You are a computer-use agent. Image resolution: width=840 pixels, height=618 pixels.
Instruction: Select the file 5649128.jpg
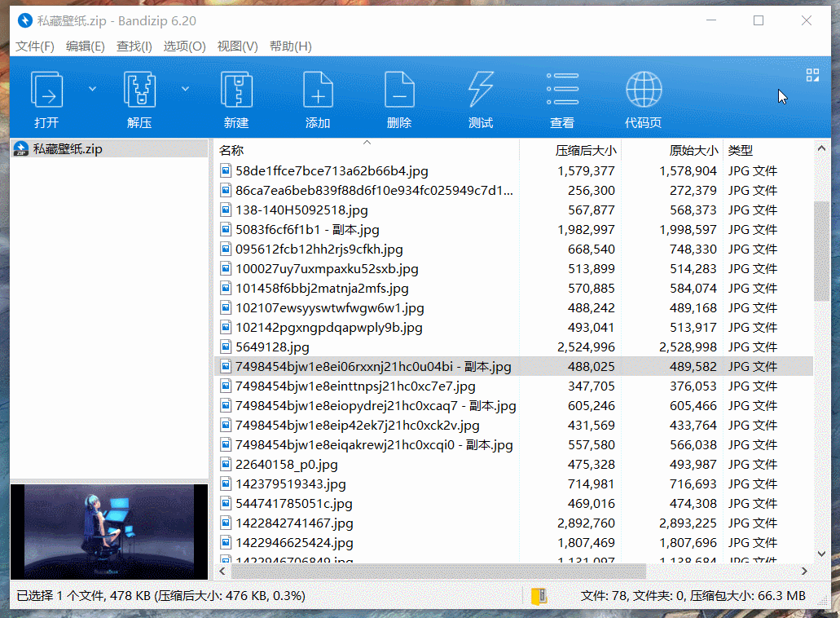[273, 347]
